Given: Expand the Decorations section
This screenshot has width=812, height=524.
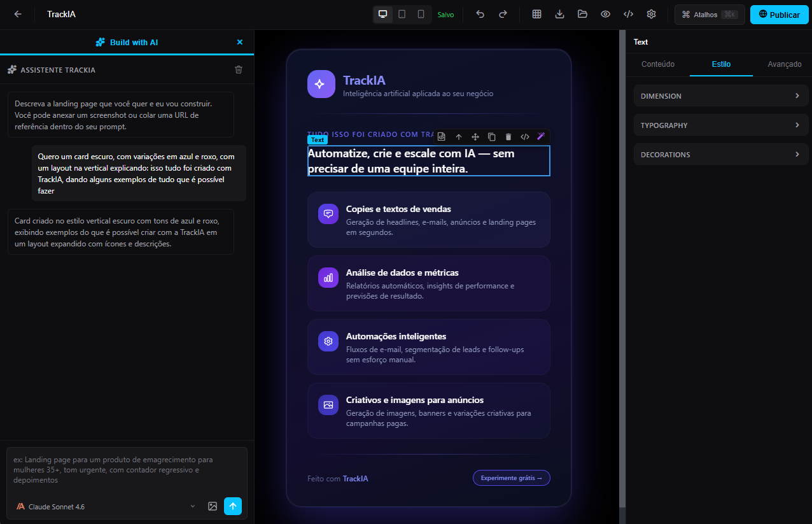Looking at the screenshot, I should click(721, 154).
